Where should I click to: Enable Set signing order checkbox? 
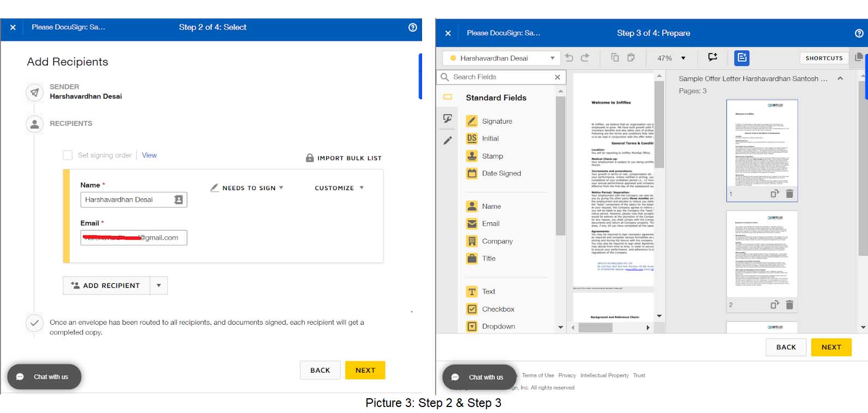point(68,155)
